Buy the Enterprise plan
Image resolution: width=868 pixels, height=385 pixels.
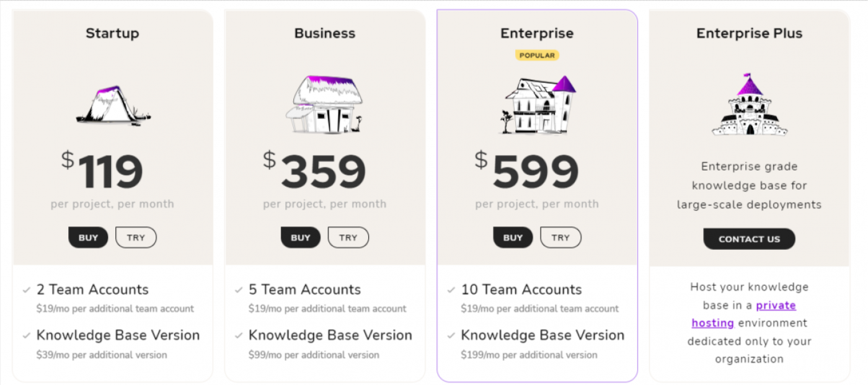pyautogui.click(x=513, y=237)
